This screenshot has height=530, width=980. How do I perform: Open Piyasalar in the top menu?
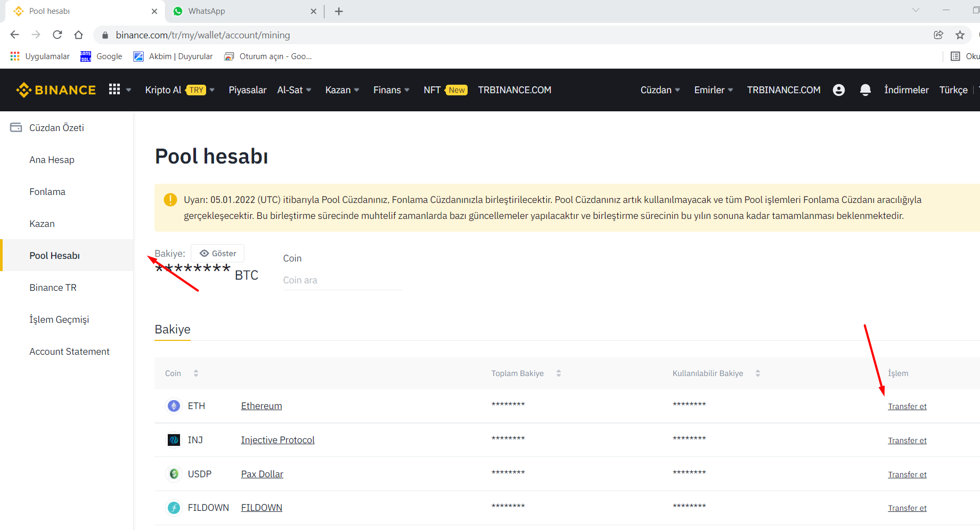pos(248,90)
